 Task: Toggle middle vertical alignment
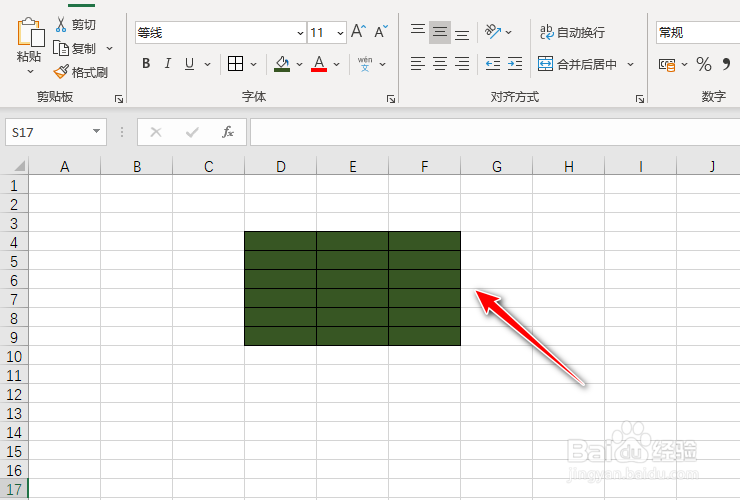click(x=440, y=32)
